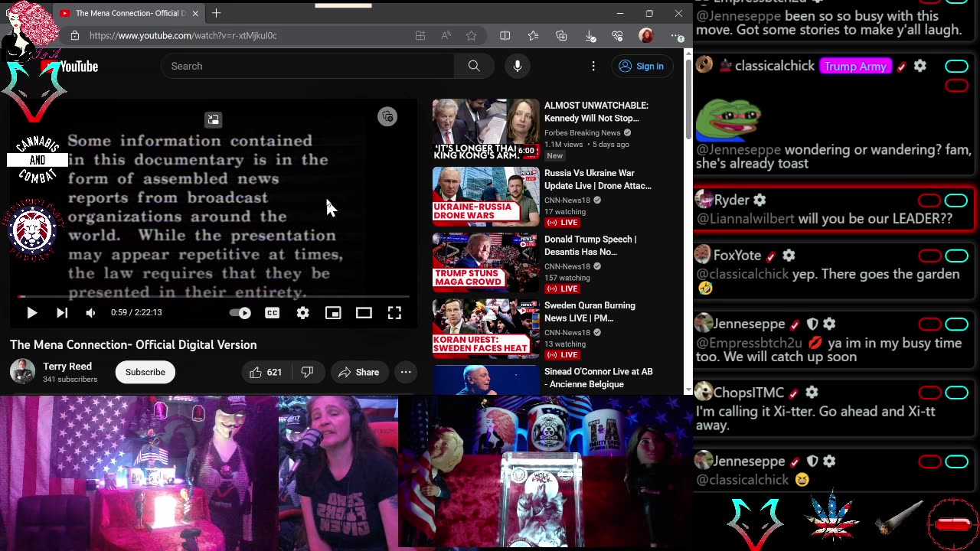Close The Mena Connection tab
Viewport: 980px width, 551px height.
(x=195, y=13)
